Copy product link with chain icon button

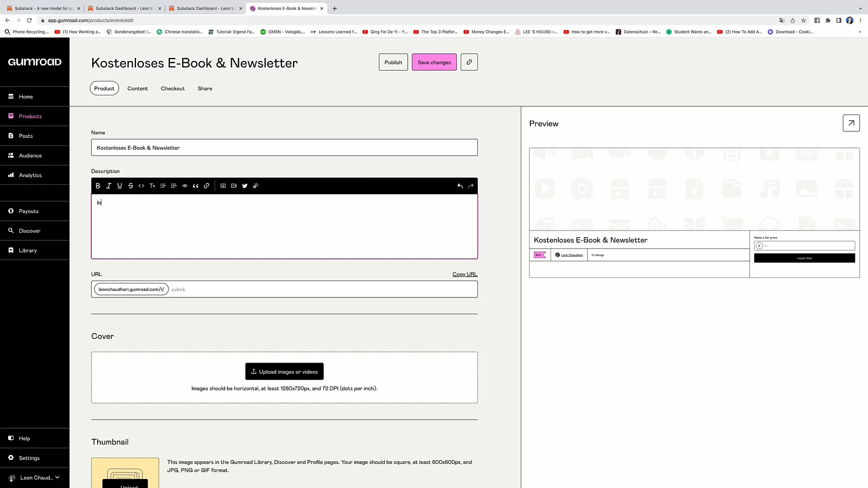pos(469,62)
